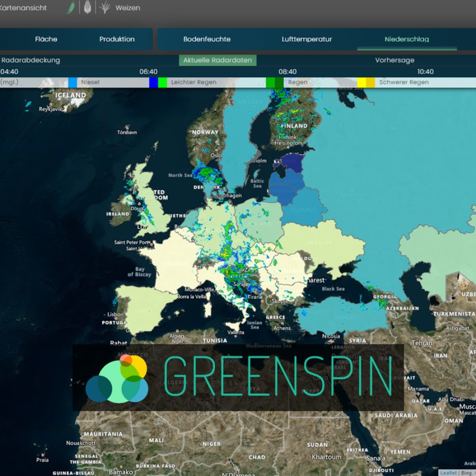Switch to the Fläche tab
The height and width of the screenshot is (476, 476).
point(46,39)
